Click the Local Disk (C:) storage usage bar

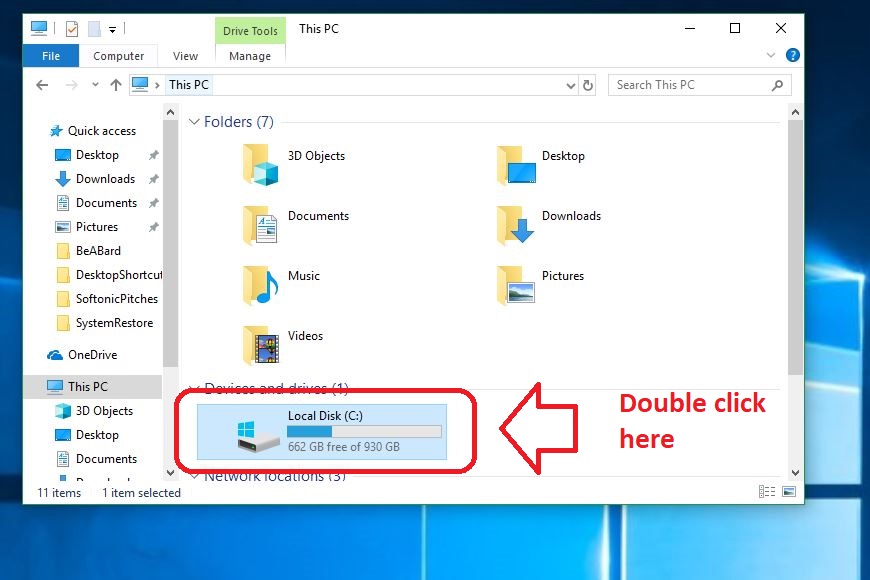364,431
